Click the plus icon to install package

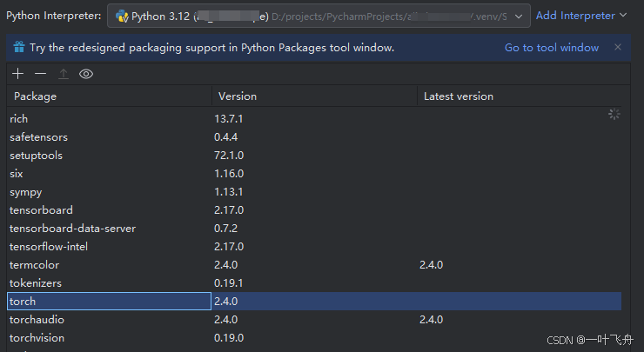17,74
